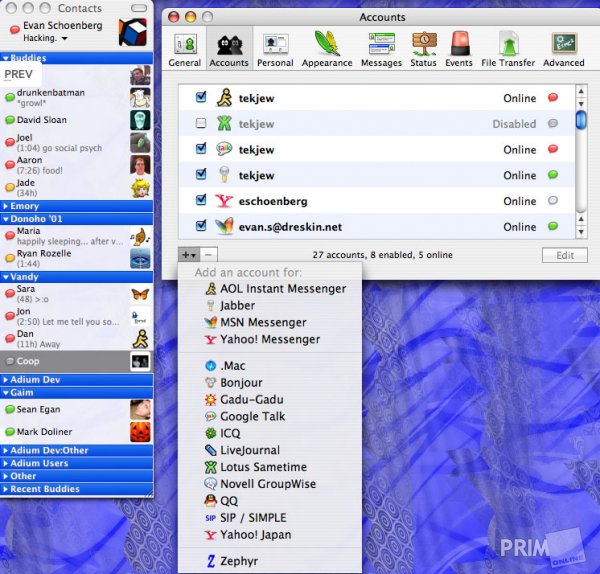The image size is (600, 574).
Task: Click the toolbar pill button in Contacts title bar
Action: (139, 8)
